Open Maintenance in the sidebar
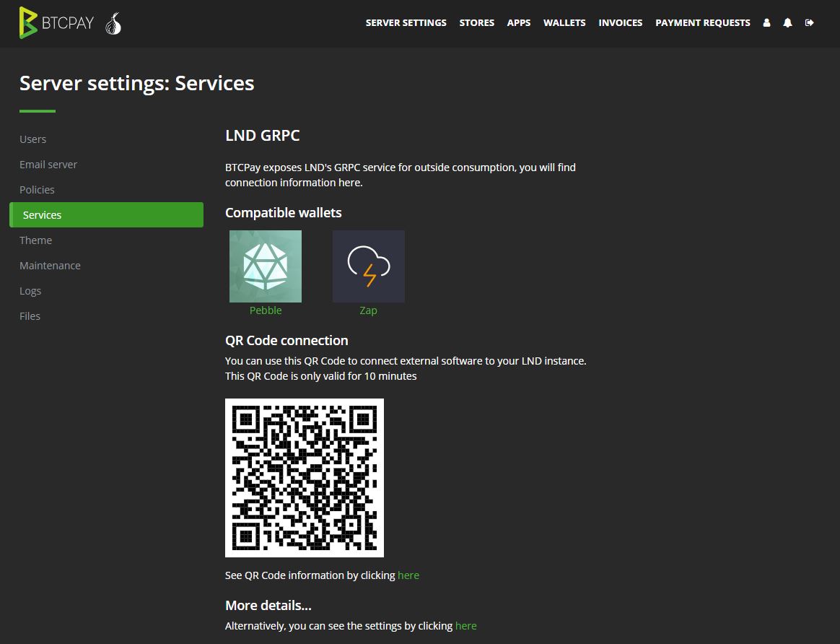 [x=50, y=265]
